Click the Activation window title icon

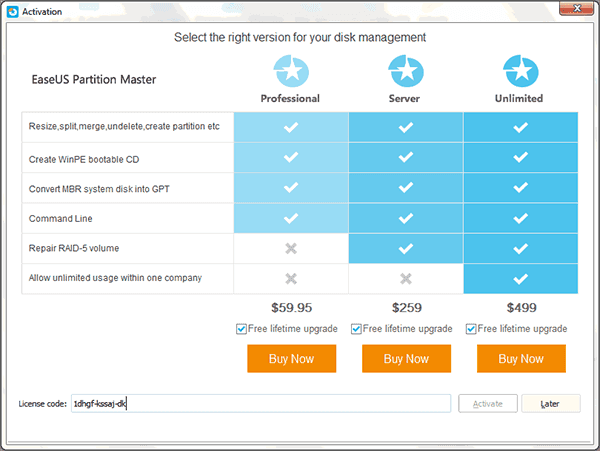click(11, 10)
